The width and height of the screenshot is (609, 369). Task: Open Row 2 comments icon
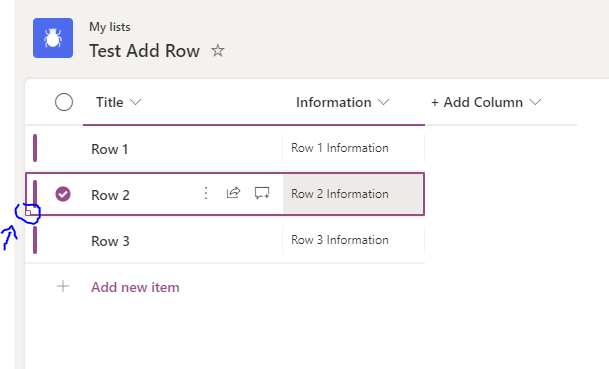pos(262,193)
